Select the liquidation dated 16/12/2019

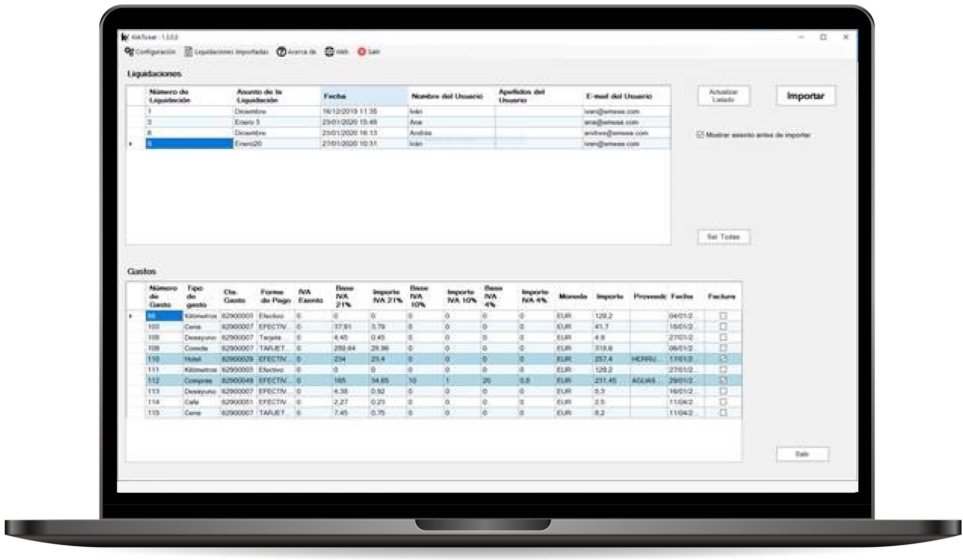[398, 111]
